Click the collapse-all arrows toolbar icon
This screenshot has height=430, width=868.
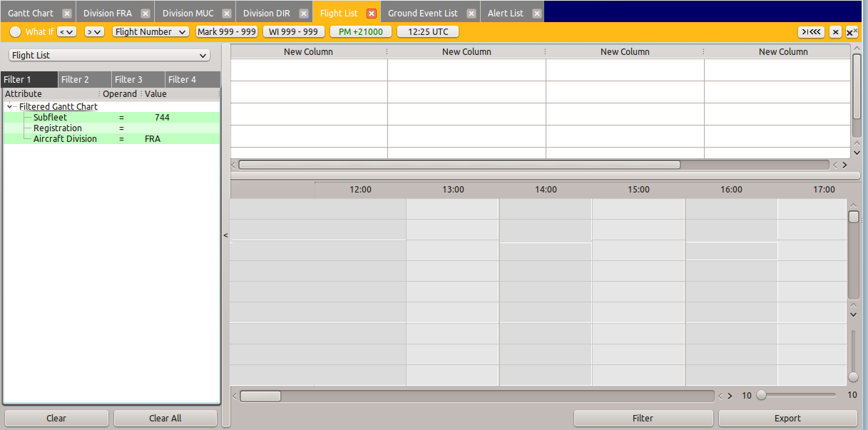[811, 32]
